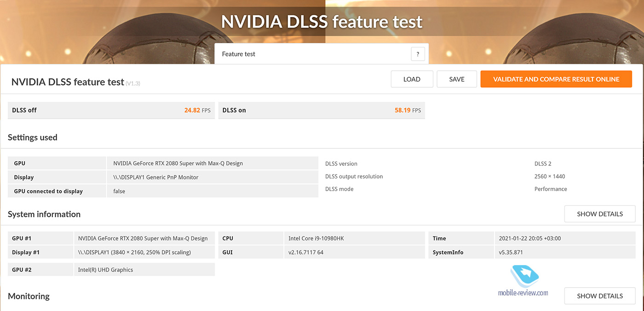Click the Time value 2021-01-22 20:05
This screenshot has width=644, height=311.
pos(529,238)
